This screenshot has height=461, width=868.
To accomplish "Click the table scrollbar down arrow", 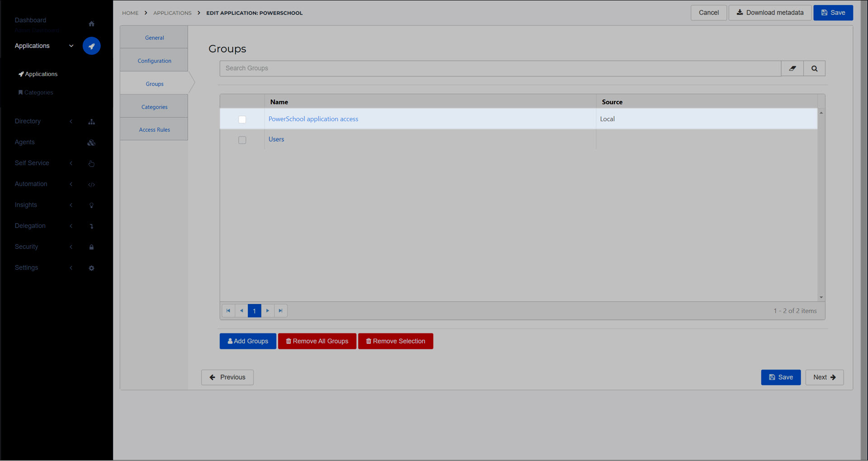I will point(821,297).
